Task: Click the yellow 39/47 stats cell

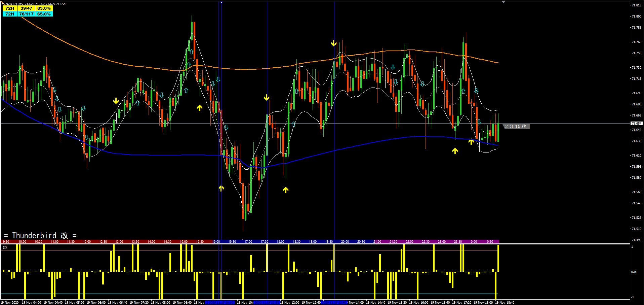Action: pyautogui.click(x=26, y=8)
